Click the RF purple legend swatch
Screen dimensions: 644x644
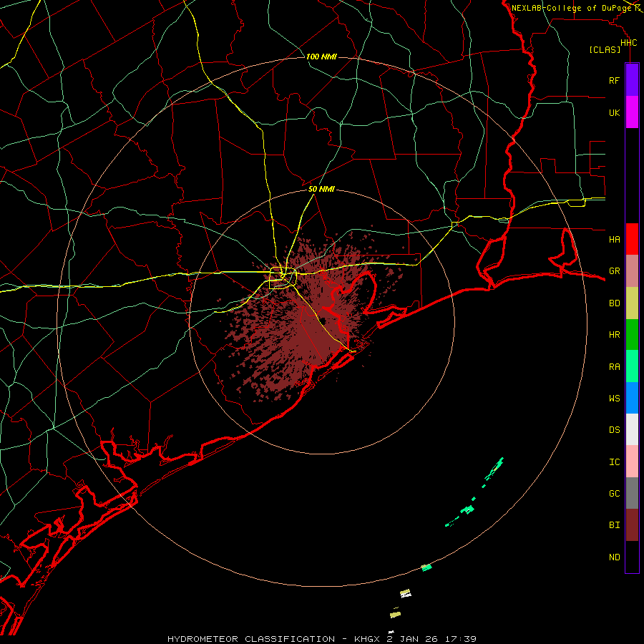(x=632, y=80)
